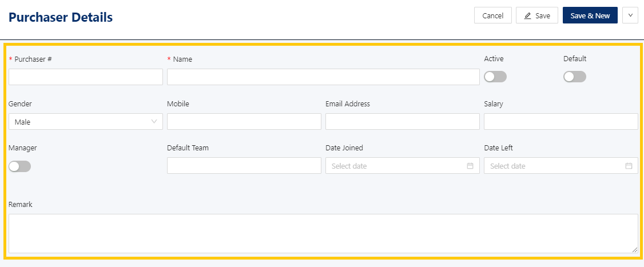Click the calendar icon in Date Left
Image resolution: width=644 pixels, height=267 pixels.
click(x=629, y=166)
